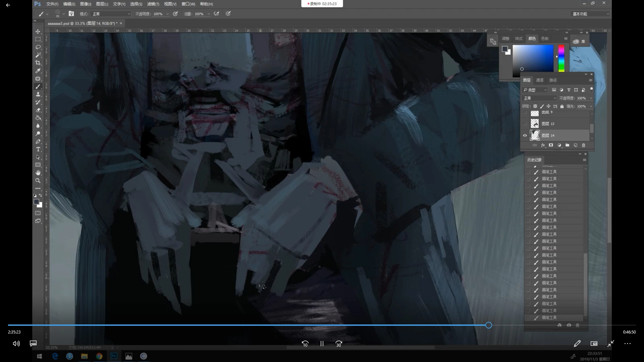Switch to the 通道 channels tab
This screenshot has height=362, width=644.
[x=540, y=80]
